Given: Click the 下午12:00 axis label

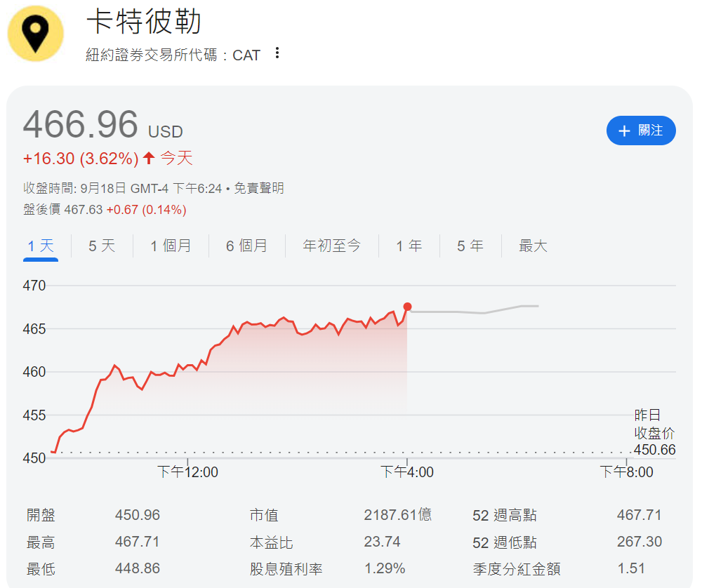Looking at the screenshot, I should [187, 472].
